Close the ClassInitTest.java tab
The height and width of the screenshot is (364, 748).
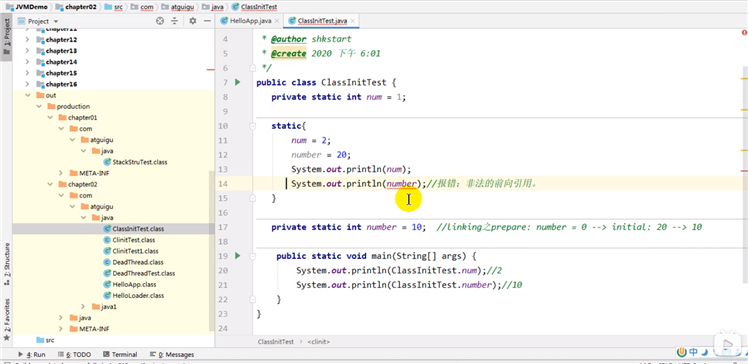point(353,21)
